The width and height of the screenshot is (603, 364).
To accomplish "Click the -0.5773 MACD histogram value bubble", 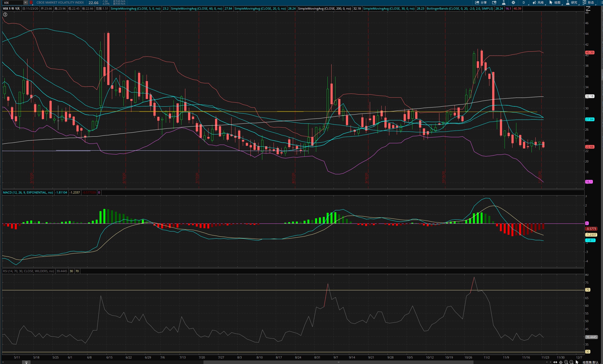I will pos(591,229).
